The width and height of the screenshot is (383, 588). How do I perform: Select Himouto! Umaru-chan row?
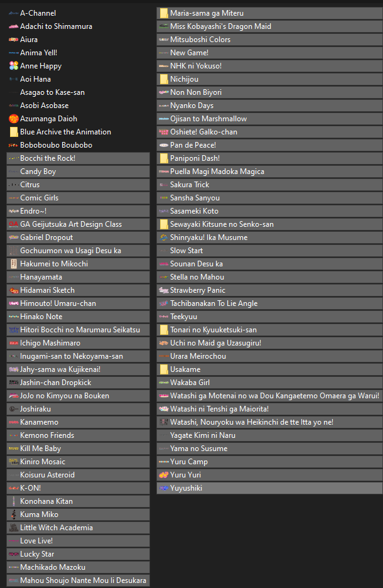(x=78, y=303)
